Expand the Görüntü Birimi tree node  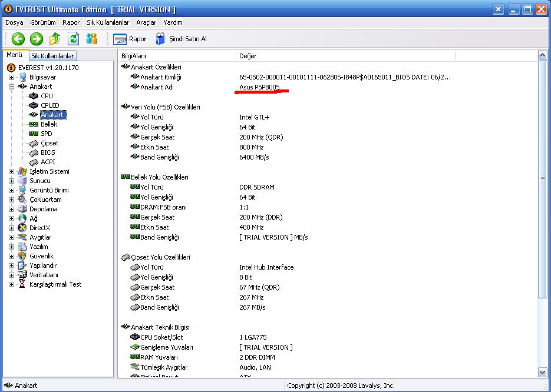pos(12,190)
